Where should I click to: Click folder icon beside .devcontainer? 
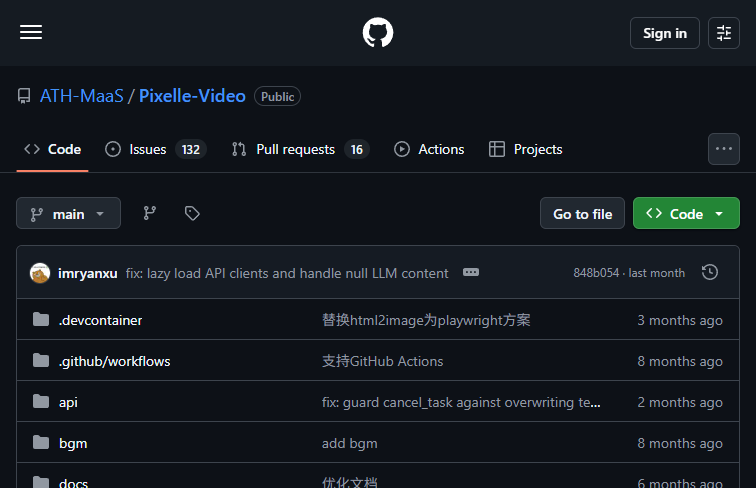pos(41,319)
